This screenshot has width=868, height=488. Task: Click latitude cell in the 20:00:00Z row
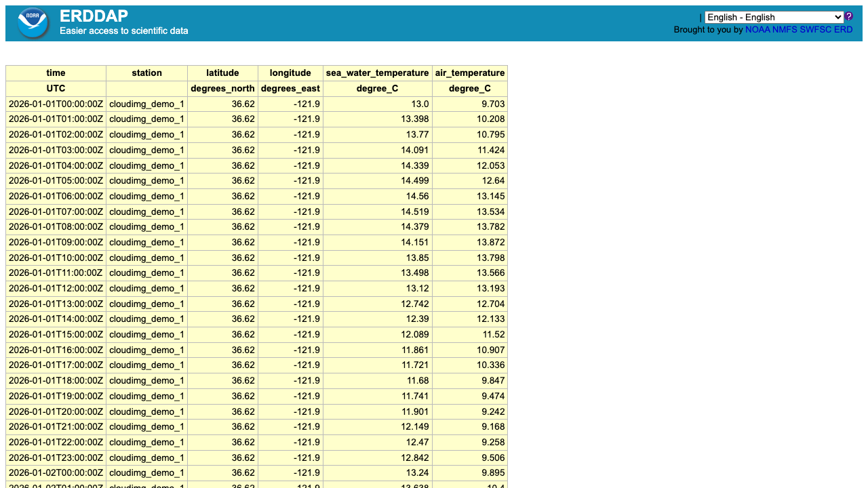[x=222, y=411]
